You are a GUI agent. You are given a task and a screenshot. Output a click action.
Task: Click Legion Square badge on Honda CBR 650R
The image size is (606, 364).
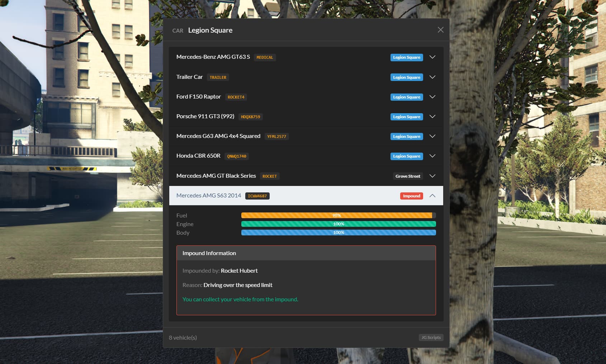(406, 156)
